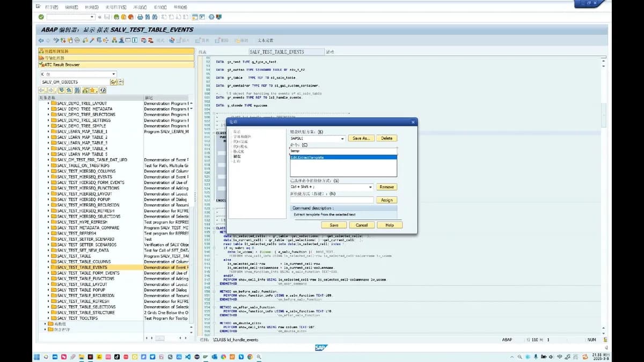This screenshot has width=644, height=362.
Task: Open the first menu in the menu bar
Action: tap(51, 8)
